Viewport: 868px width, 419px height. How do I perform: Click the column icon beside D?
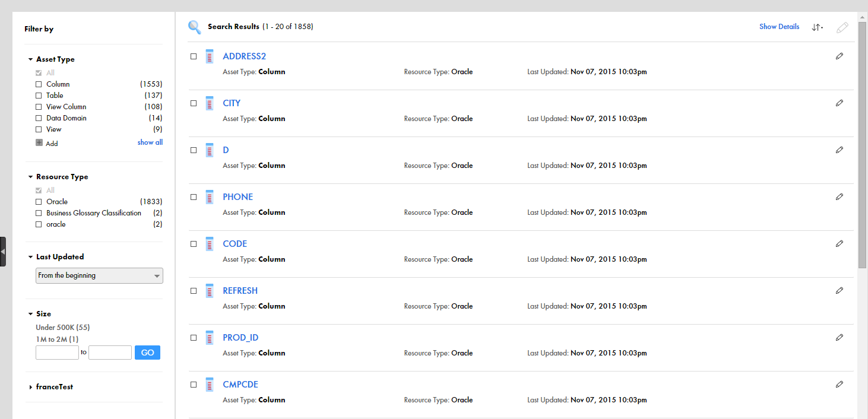[209, 150]
